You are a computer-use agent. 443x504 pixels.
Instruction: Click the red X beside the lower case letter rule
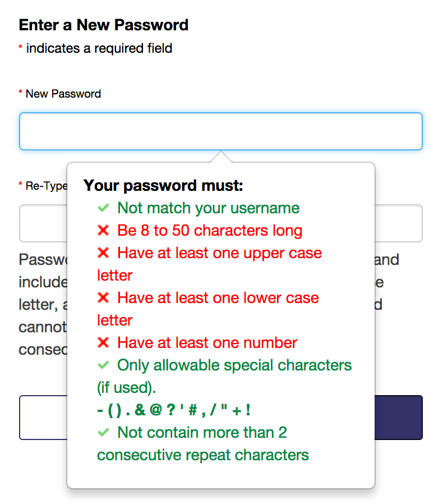103,298
